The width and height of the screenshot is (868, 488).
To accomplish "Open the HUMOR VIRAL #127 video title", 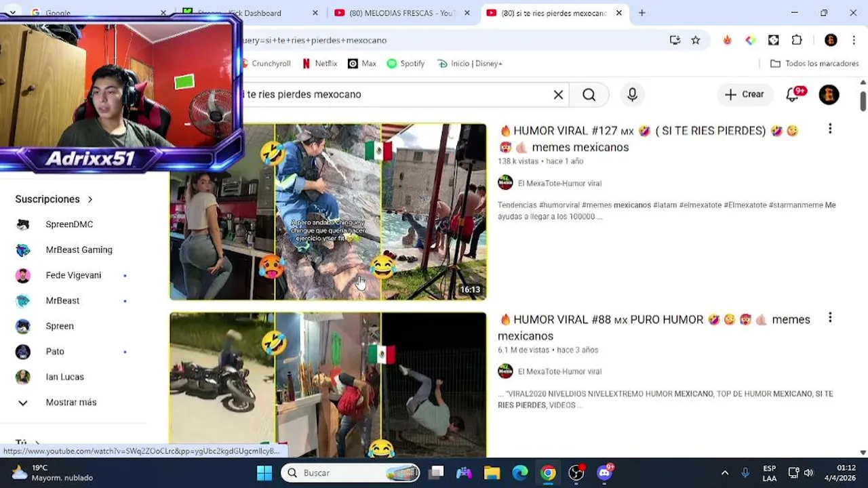I will pos(648,138).
